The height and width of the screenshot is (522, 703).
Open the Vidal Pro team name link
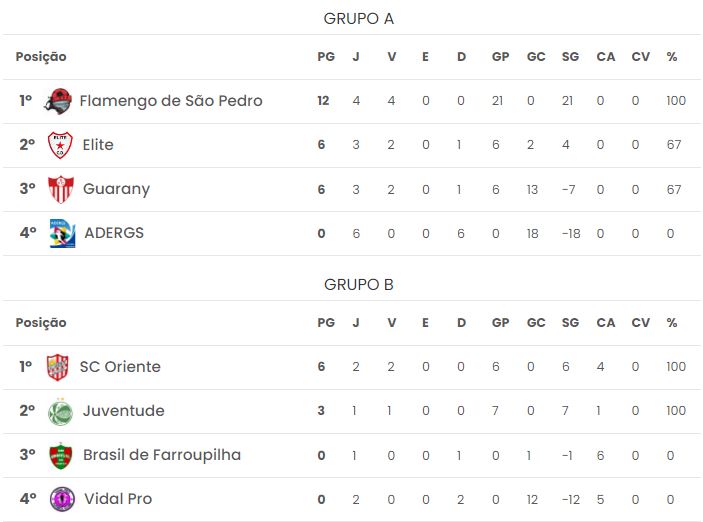click(x=118, y=499)
